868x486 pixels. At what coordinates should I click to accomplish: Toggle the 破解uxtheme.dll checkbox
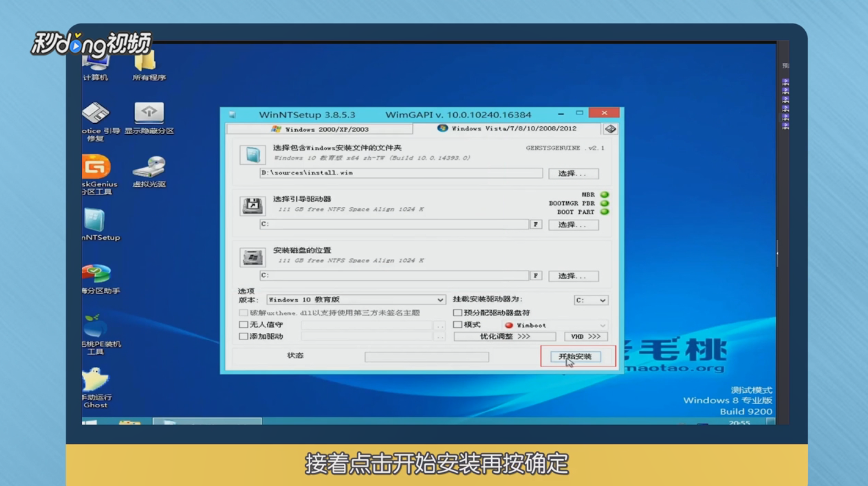243,313
